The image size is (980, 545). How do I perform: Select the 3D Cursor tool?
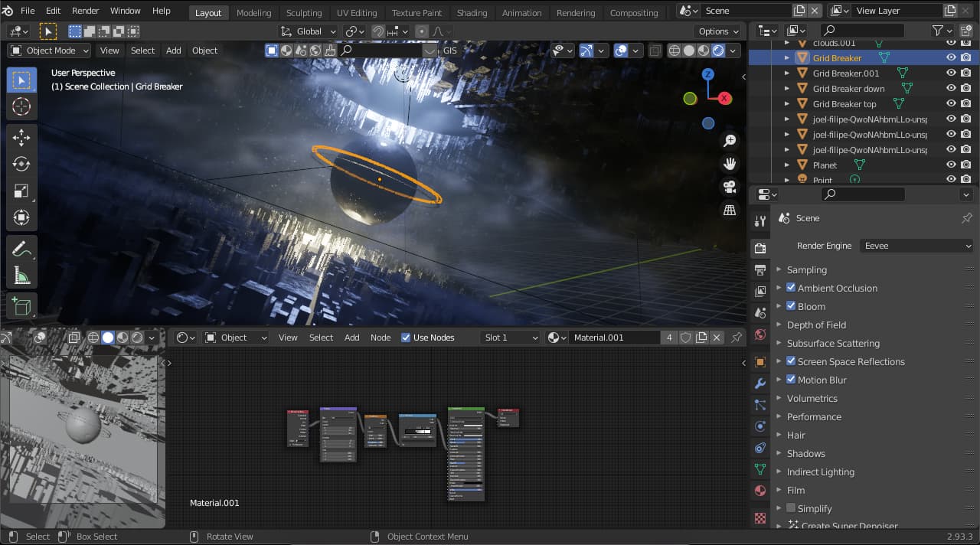[x=21, y=106]
